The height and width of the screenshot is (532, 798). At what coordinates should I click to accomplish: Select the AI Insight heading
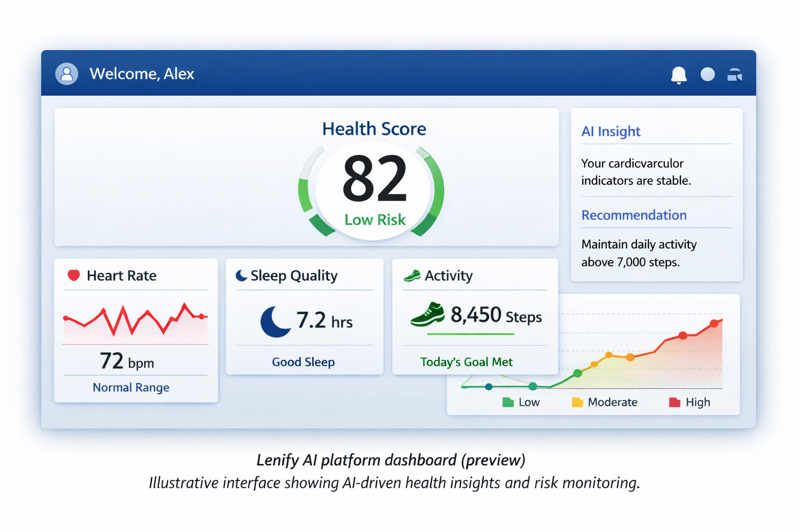610,131
